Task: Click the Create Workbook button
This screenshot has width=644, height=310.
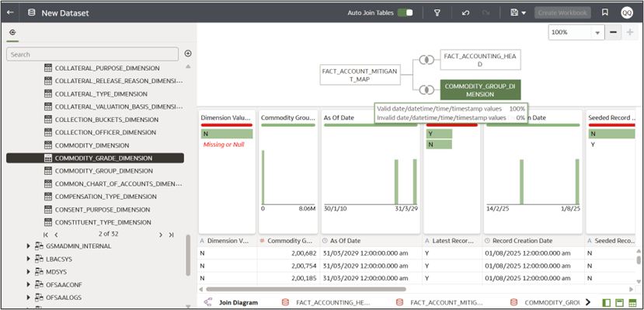Action: click(562, 12)
